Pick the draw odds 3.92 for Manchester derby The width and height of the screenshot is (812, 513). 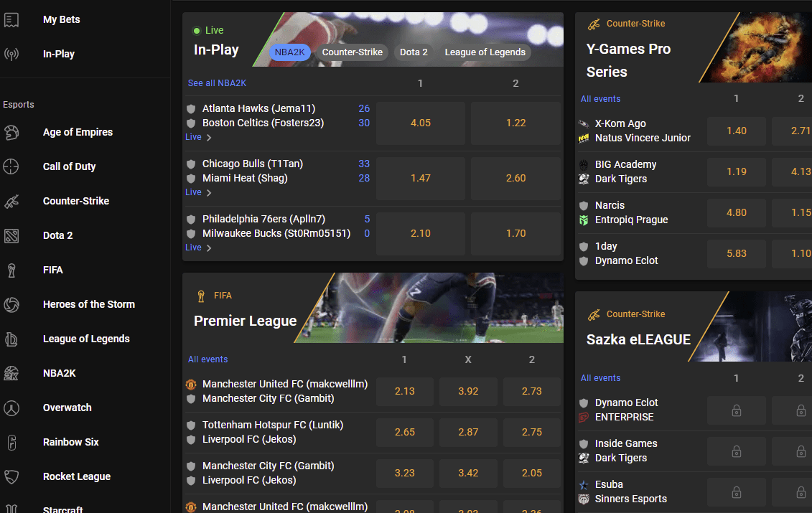pos(467,391)
